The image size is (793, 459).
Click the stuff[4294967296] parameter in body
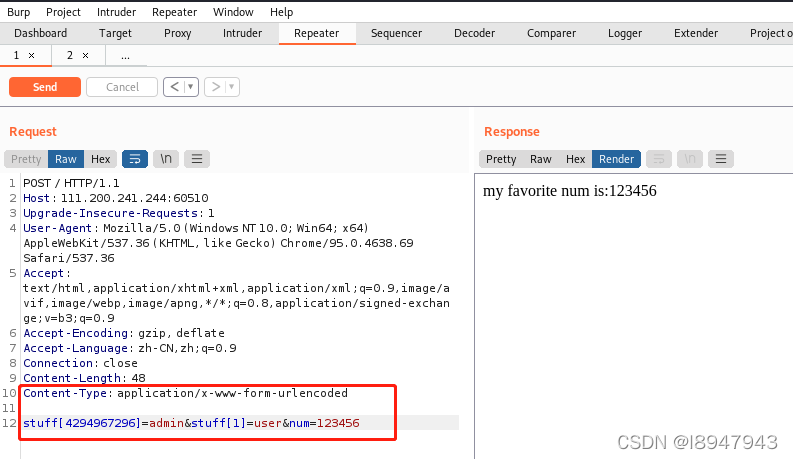tap(81, 423)
